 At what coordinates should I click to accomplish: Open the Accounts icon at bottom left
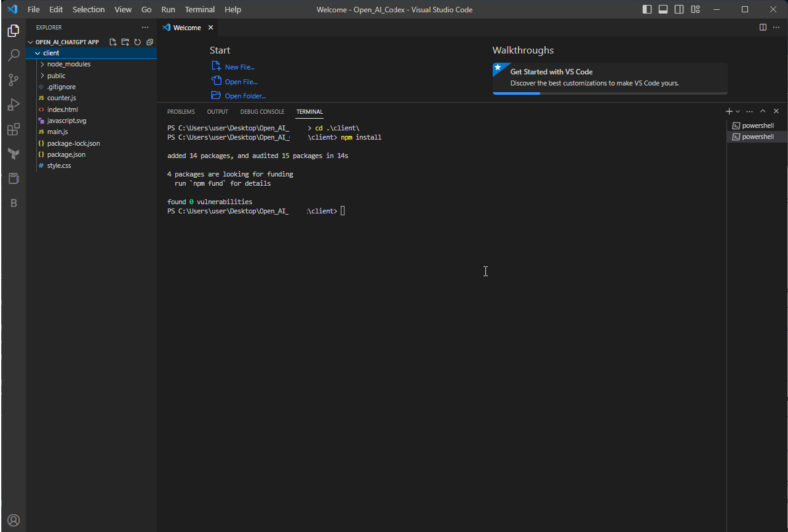[14, 520]
